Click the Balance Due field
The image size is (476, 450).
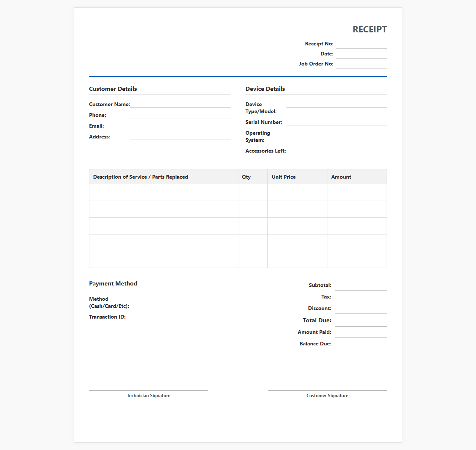(x=361, y=344)
